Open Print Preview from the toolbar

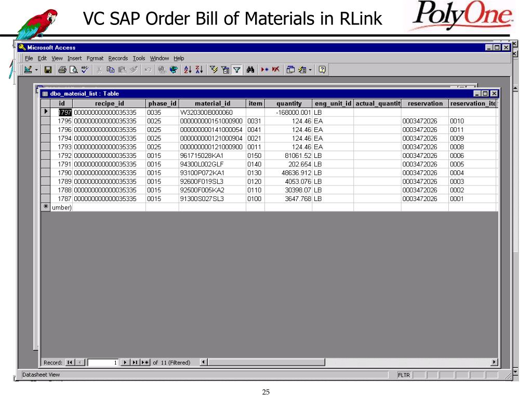[x=74, y=70]
